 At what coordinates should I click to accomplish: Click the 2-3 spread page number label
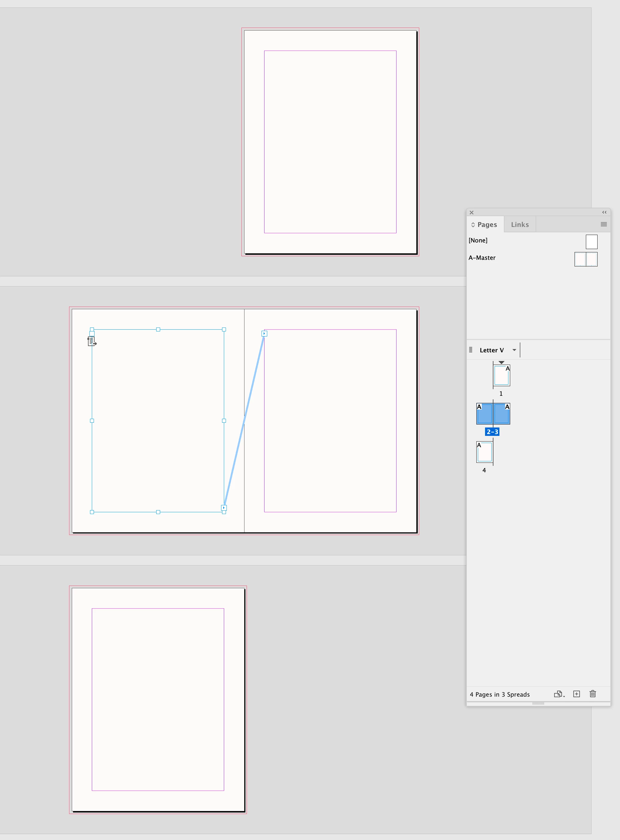[x=492, y=432]
